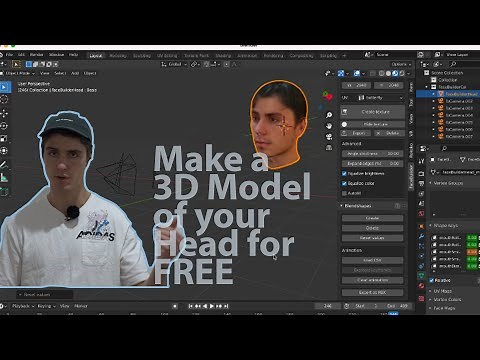Viewport: 480px width, 360px height.
Task: Toggle the viewport gizmos button
Action: (341, 73)
